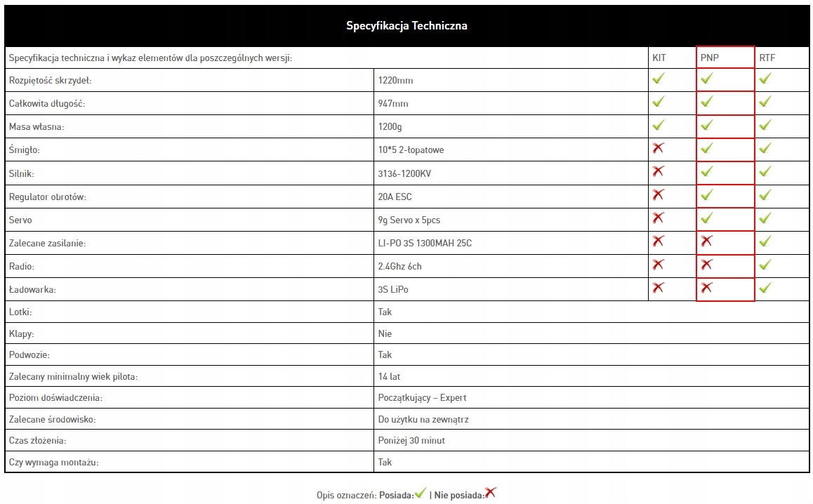Click the PNP green checkmark in Silnik row
The height and width of the screenshot is (504, 813).
tap(706, 171)
